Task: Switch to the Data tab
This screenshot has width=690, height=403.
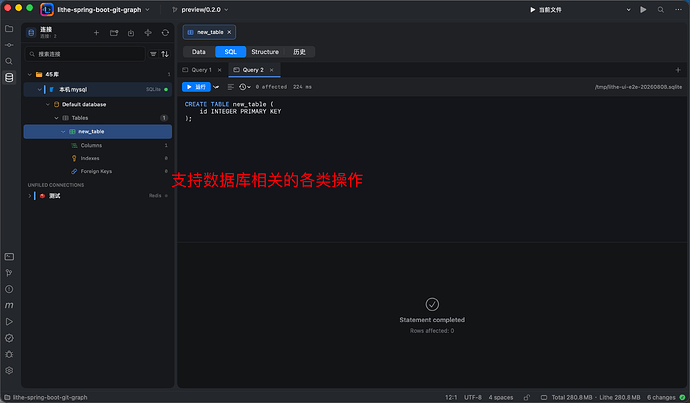Action: click(x=198, y=52)
